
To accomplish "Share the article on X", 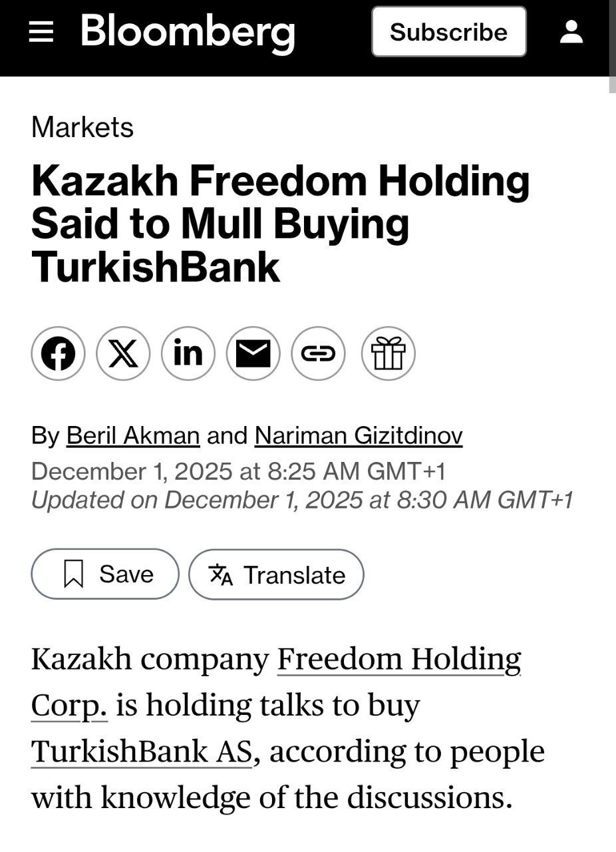I will [124, 354].
